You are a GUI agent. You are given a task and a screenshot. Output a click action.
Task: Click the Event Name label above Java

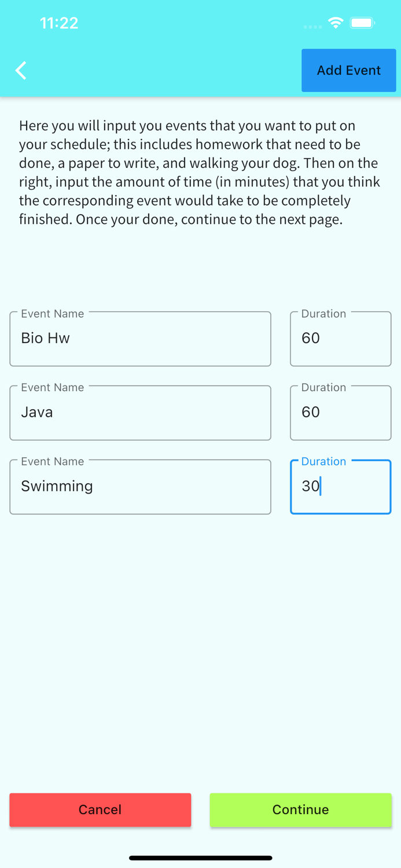pos(53,388)
